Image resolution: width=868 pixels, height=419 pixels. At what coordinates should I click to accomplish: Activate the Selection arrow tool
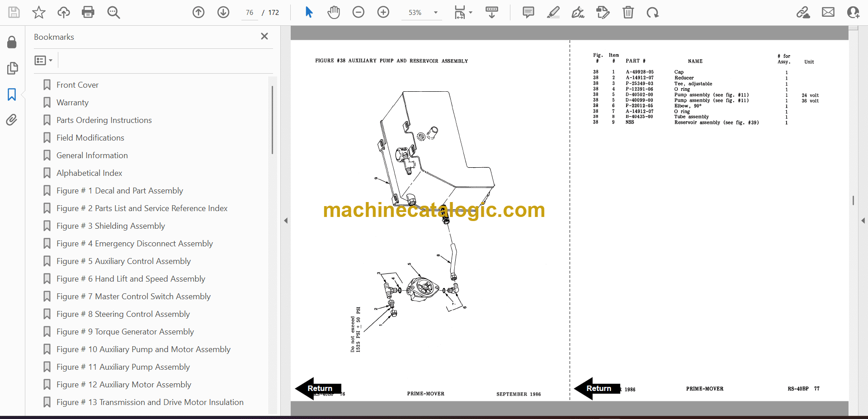tap(309, 12)
